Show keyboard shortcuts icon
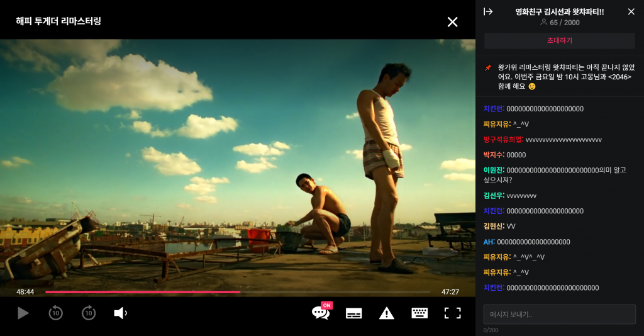This screenshot has height=336, width=644. (x=419, y=313)
